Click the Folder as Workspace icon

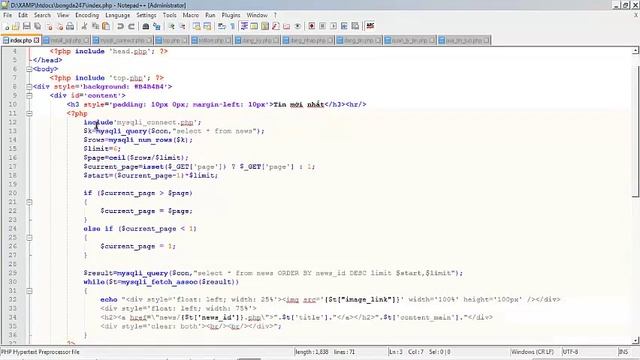[287, 27]
